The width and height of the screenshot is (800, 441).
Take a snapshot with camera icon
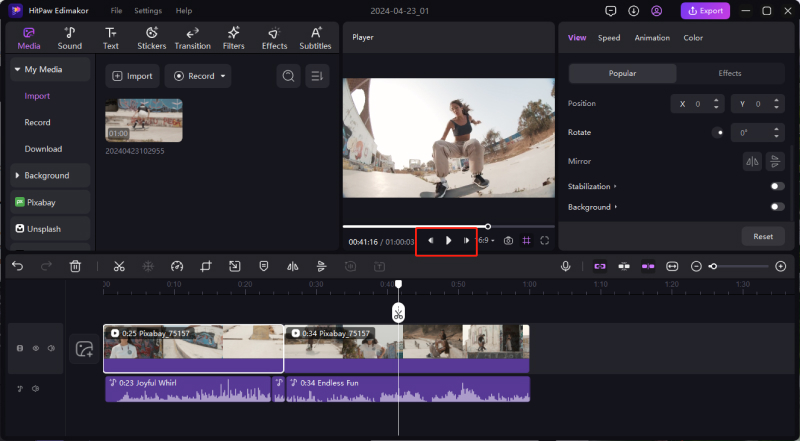coord(509,241)
